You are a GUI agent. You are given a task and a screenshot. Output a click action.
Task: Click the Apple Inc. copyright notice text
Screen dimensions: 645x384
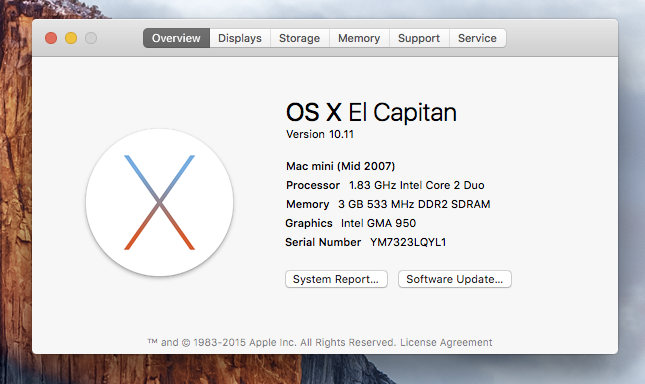coord(271,342)
